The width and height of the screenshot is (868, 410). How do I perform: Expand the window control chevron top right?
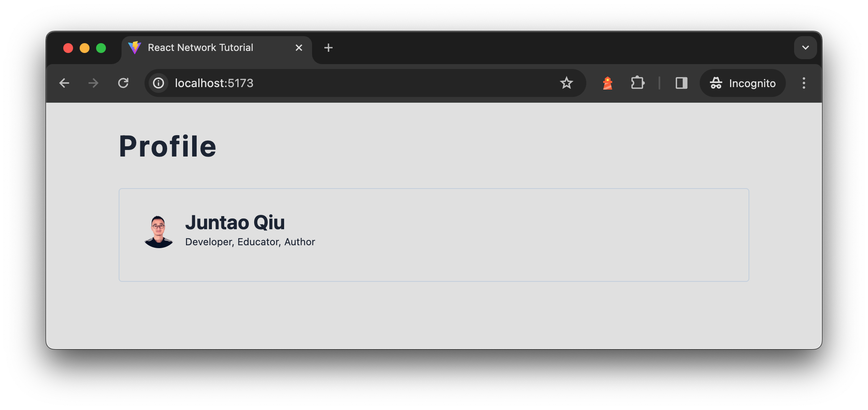805,48
